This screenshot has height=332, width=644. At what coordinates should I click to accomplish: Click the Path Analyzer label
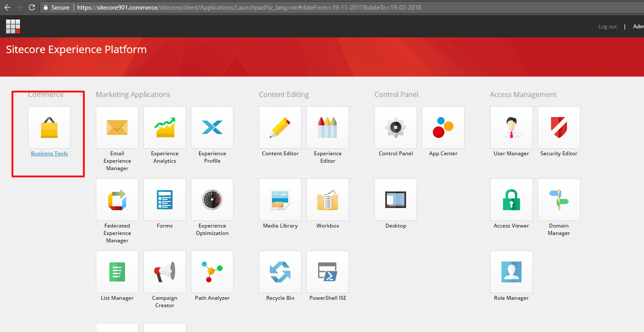click(212, 298)
